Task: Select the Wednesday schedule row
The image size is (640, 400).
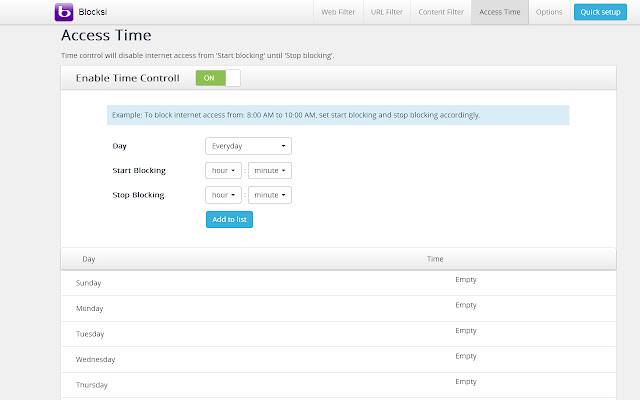Action: 338,358
